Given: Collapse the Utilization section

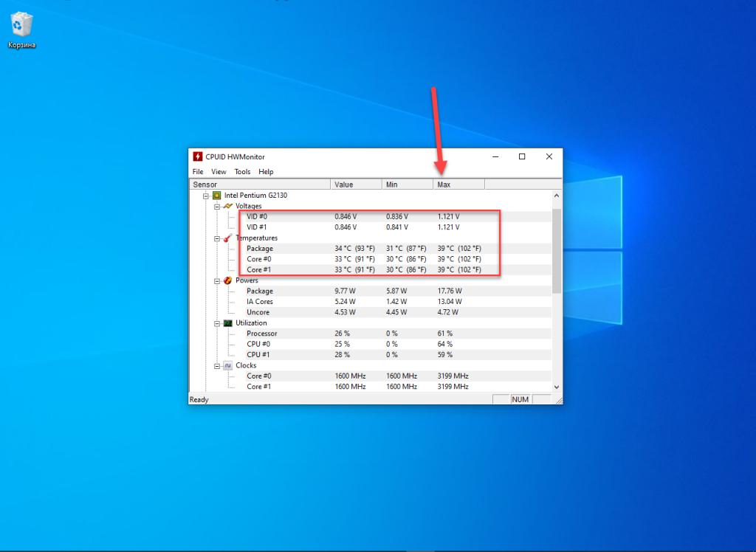Looking at the screenshot, I should pos(217,323).
